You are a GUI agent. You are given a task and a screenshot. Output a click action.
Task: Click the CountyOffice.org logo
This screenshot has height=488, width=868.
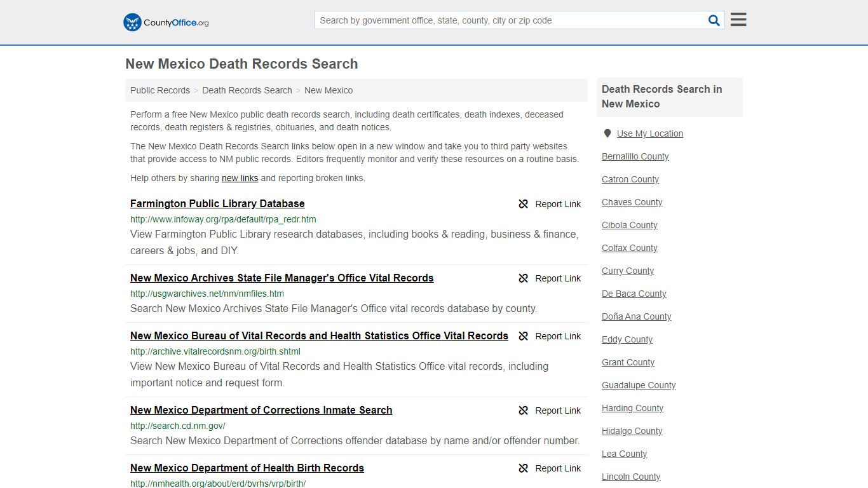point(166,22)
